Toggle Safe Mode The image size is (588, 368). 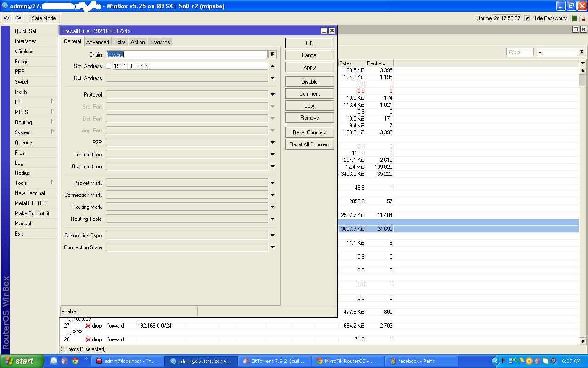point(44,18)
